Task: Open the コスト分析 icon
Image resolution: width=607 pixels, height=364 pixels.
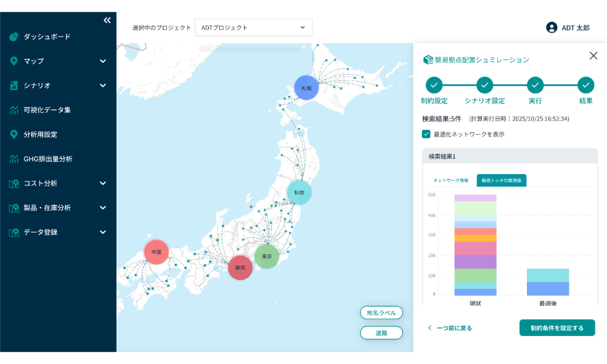Action: point(13,183)
